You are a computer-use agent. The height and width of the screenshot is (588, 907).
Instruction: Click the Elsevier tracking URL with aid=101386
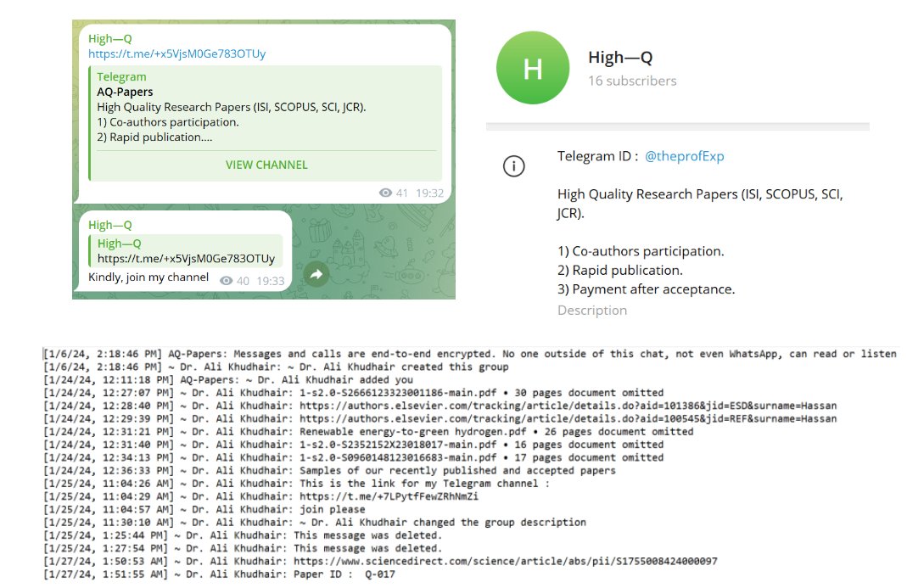(568, 406)
